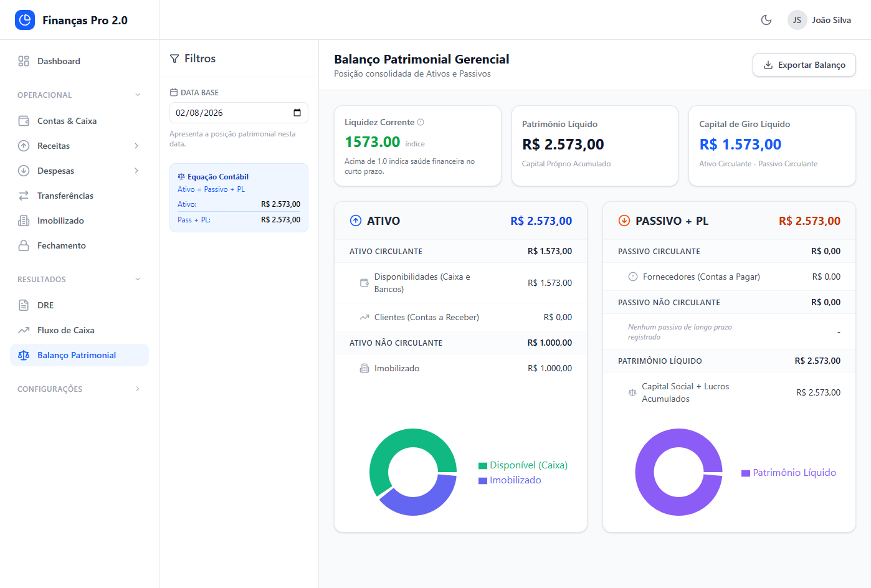Expand the CONFIGURAÇÕES section

point(138,389)
